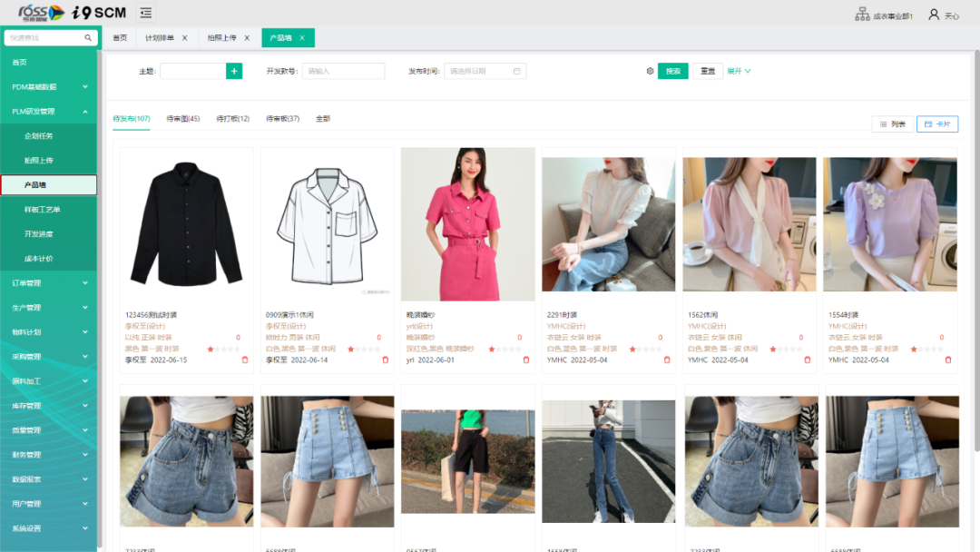Collapse the sidebar with the menu-fold icon
Viewport: 980px width, 552px height.
click(x=145, y=13)
